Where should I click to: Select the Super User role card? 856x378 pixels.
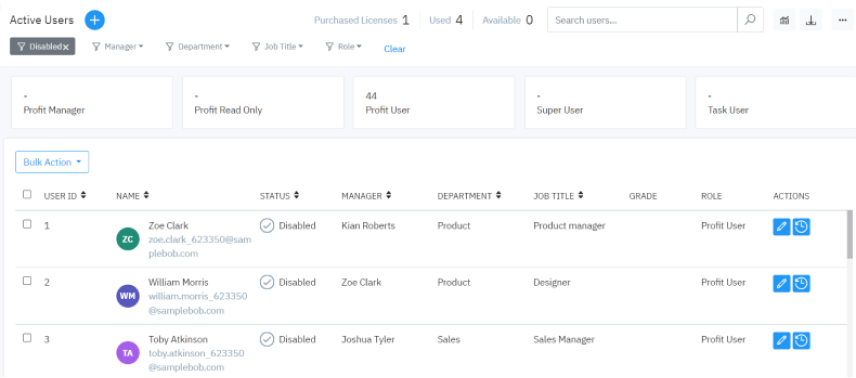605,103
